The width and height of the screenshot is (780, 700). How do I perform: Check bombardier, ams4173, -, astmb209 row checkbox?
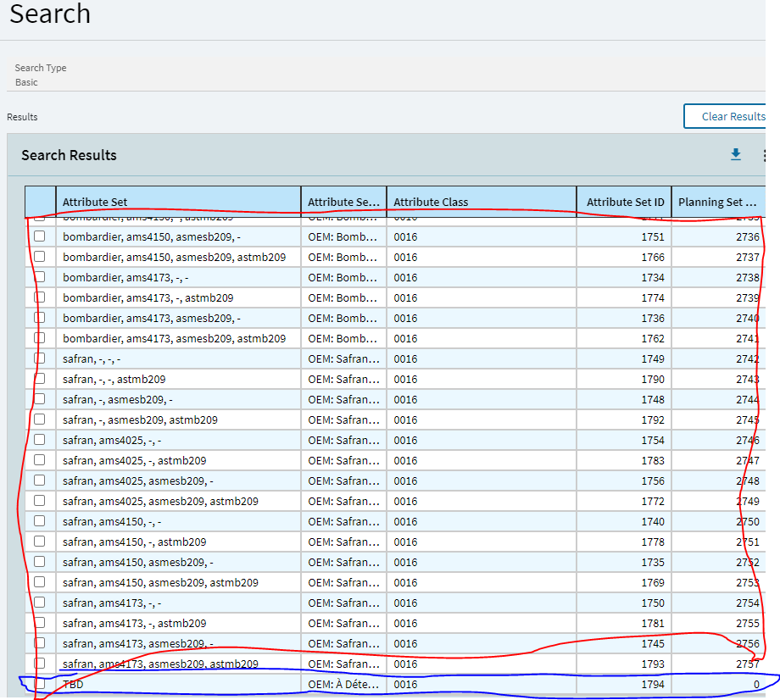pyautogui.click(x=39, y=297)
